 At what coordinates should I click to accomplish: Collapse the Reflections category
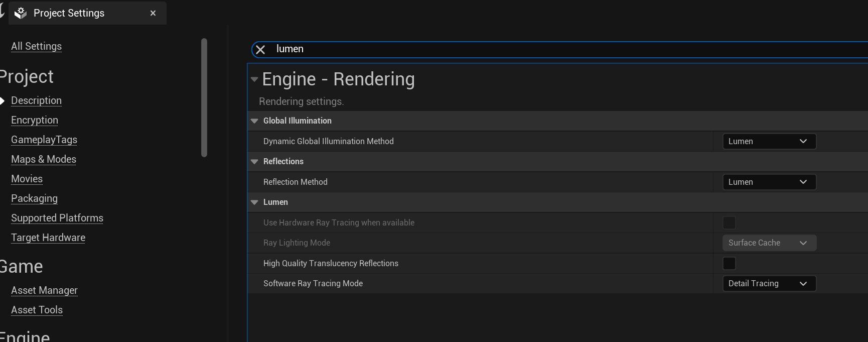(254, 162)
